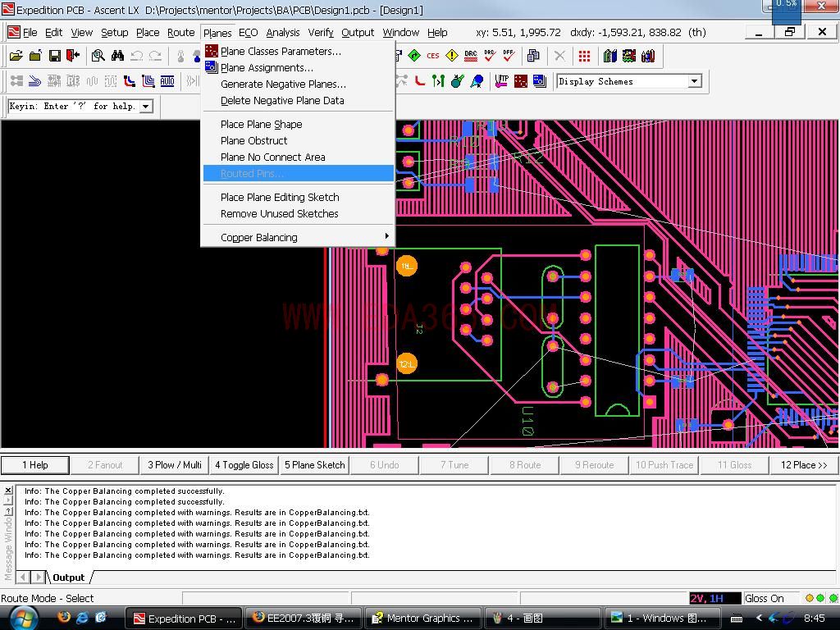Image resolution: width=840 pixels, height=630 pixels.
Task: Click the yellow warning diamond icon
Action: click(x=451, y=56)
